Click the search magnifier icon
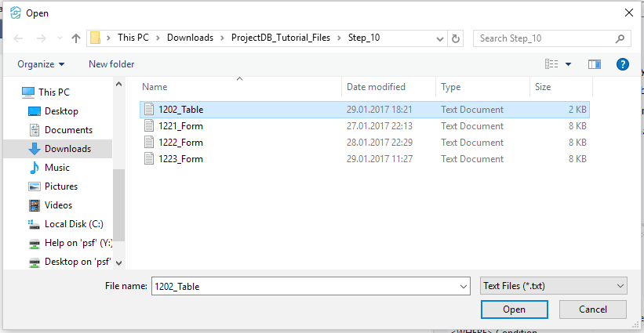Viewport: 644px width, 333px height. tap(620, 38)
